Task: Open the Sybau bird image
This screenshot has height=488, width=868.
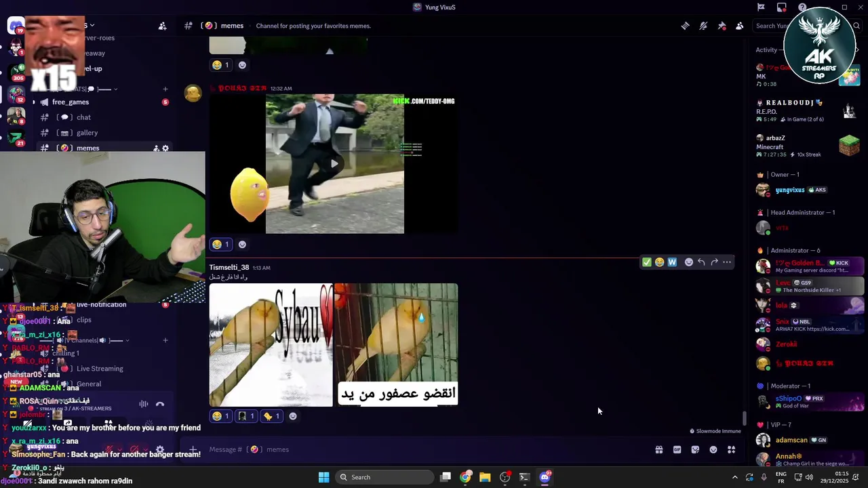Action: click(x=271, y=345)
